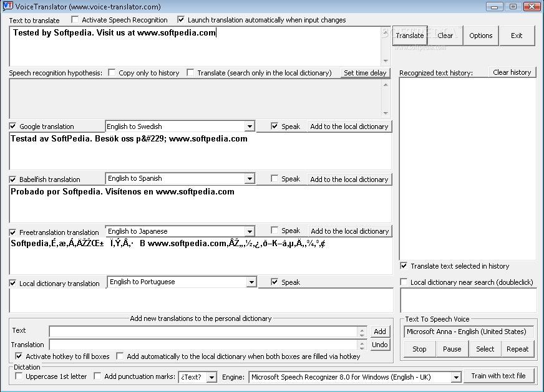Screen dimensions: 544x392
Task: Click Train with text file button
Action: pyautogui.click(x=498, y=376)
